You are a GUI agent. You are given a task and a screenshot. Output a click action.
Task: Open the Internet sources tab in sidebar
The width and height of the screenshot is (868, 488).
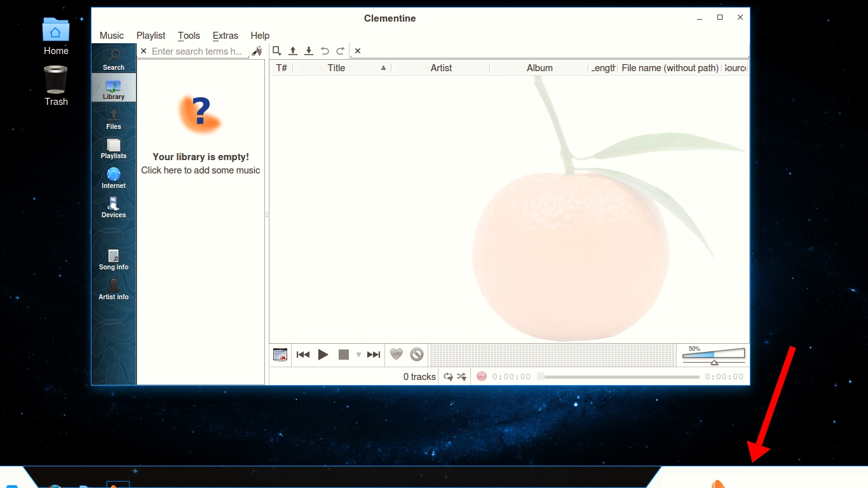coord(114,178)
